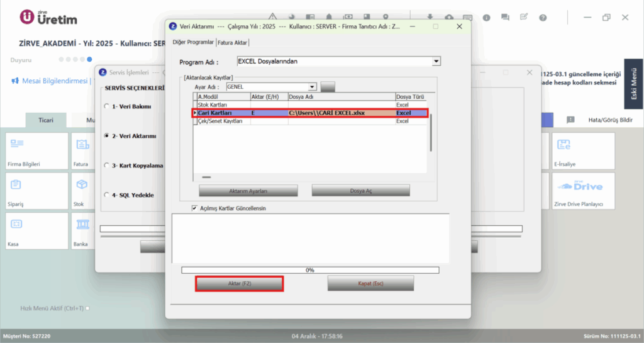Select the 3- Kart Kopyalama radio option
Viewport: 644px width, 343px height.
107,166
